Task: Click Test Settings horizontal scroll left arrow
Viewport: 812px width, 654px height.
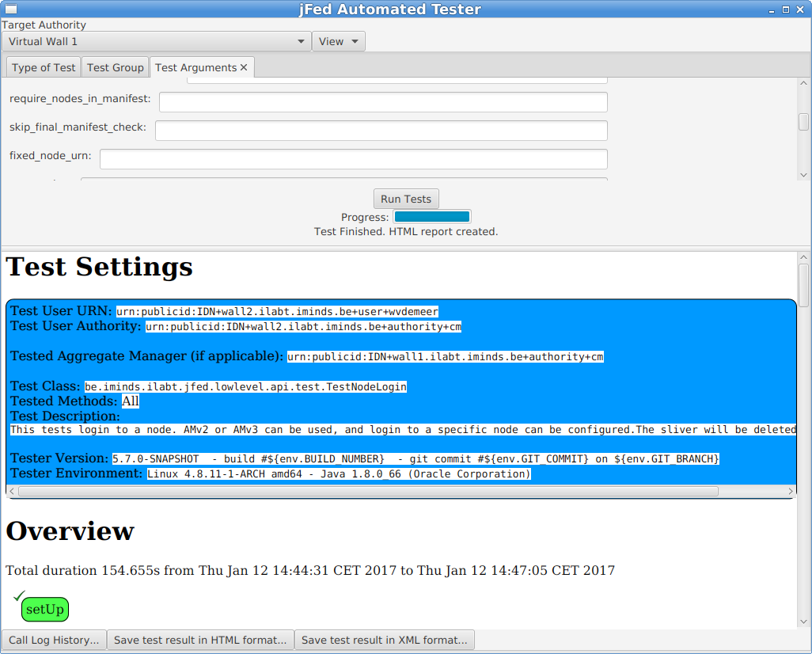Action: (12, 491)
